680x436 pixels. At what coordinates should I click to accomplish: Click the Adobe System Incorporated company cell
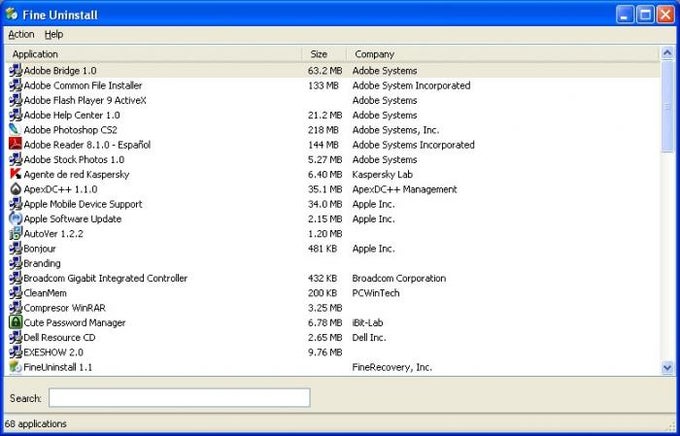[x=411, y=85]
